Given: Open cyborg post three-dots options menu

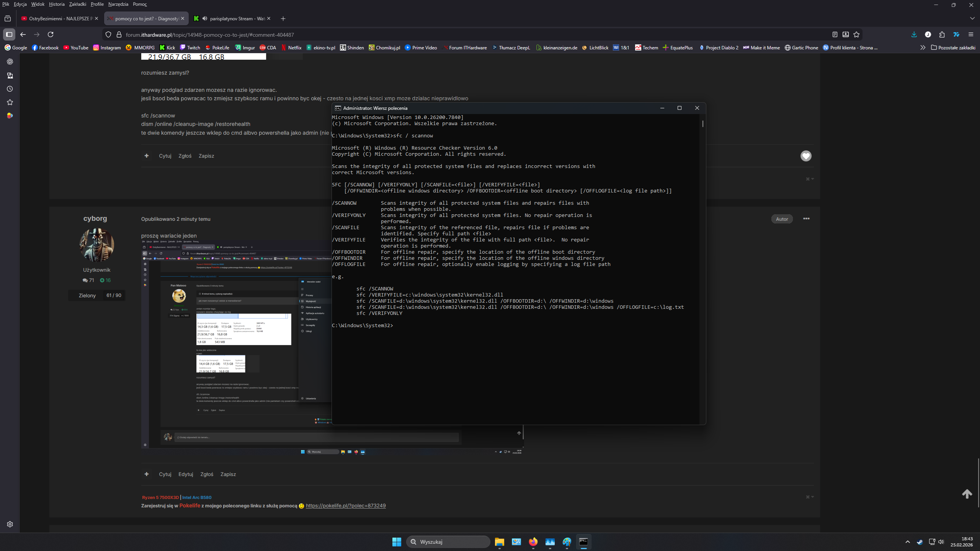Looking at the screenshot, I should click(806, 218).
